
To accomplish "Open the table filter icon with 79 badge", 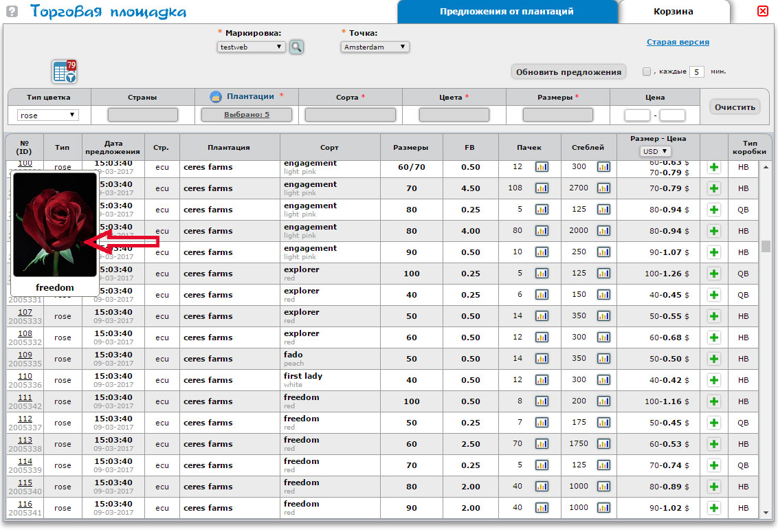I will coord(64,71).
